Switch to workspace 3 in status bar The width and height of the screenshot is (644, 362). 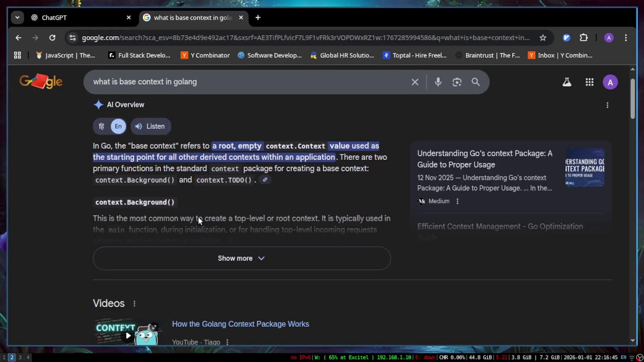[x=20, y=357]
